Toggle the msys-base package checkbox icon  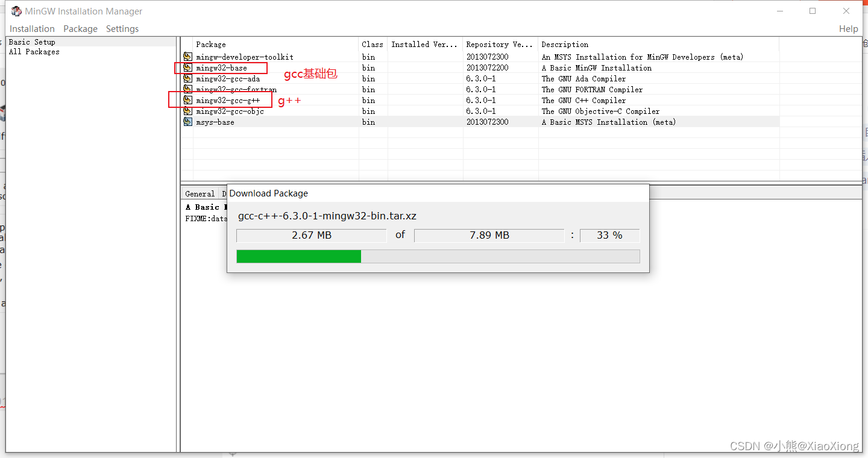click(187, 122)
